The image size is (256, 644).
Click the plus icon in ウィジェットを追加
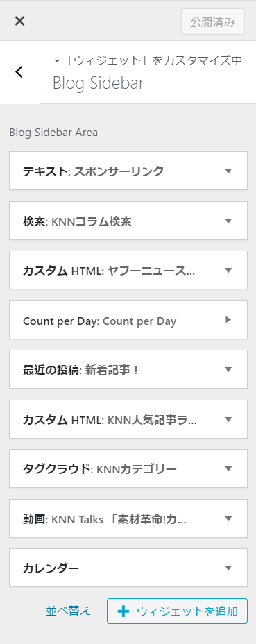[x=123, y=611]
